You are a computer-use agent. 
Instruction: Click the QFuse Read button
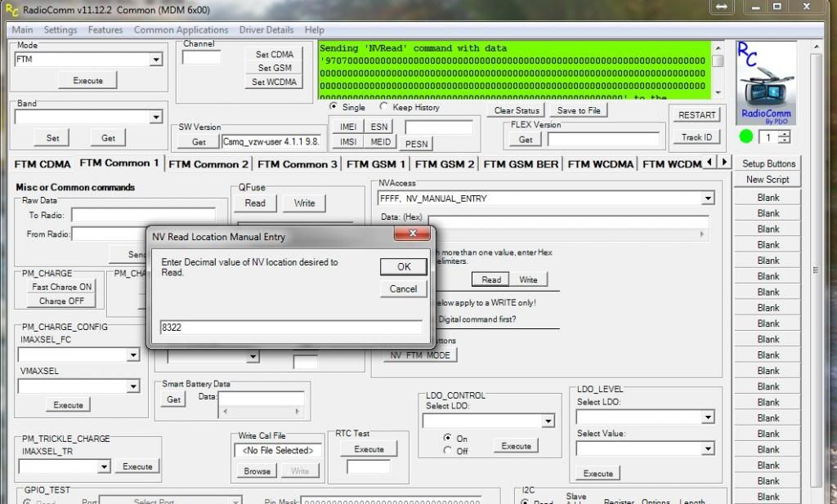point(255,203)
